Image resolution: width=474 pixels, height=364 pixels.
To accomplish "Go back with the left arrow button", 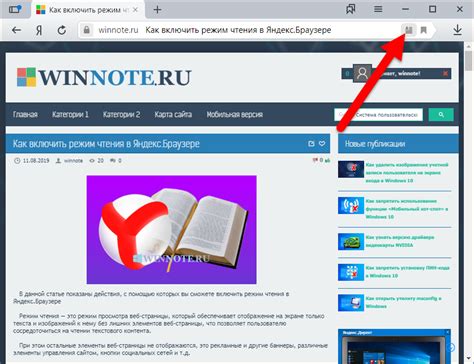I will (16, 30).
